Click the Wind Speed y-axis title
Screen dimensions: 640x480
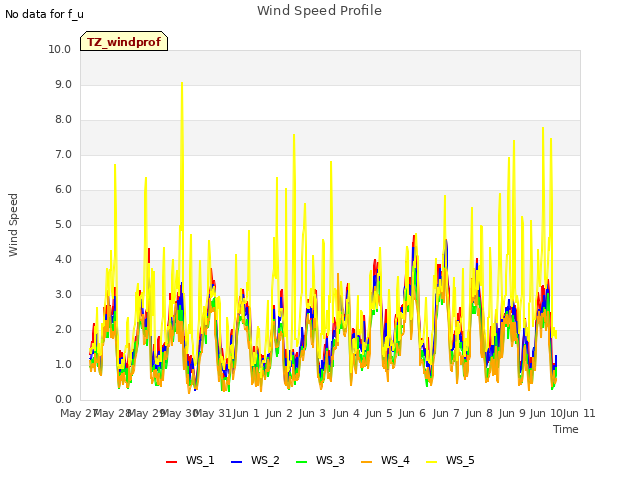coord(13,225)
